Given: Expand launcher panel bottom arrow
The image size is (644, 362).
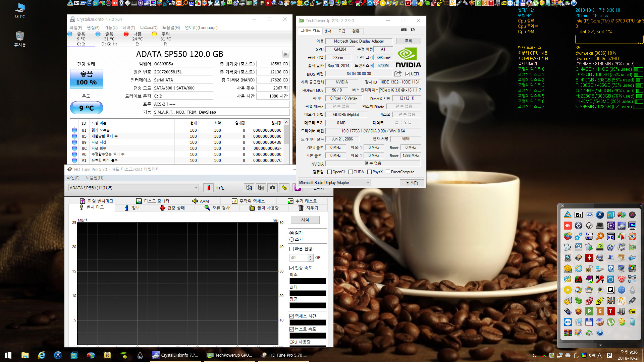Looking at the screenshot, I should (600, 345).
